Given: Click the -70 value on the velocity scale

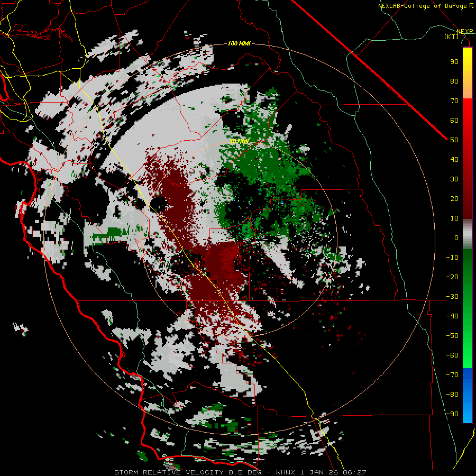Looking at the screenshot, I should (x=452, y=375).
